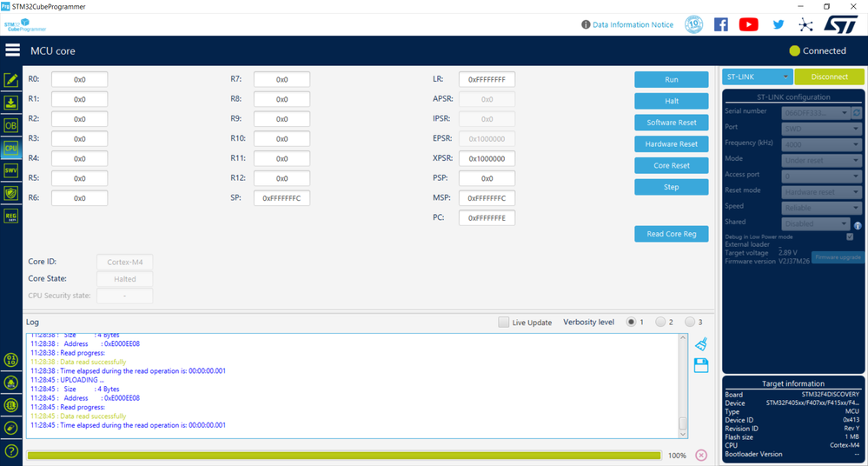The image size is (868, 466).
Task: Toggle the Live Update checkbox
Action: coord(503,322)
